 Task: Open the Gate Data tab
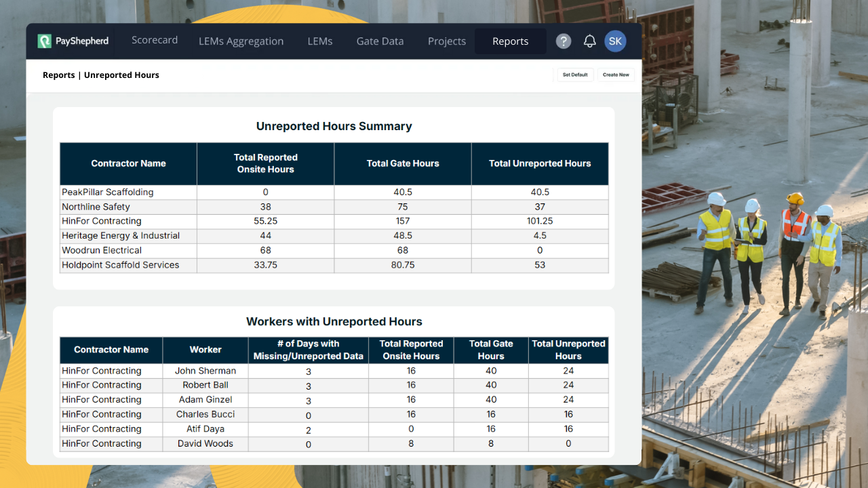click(380, 41)
